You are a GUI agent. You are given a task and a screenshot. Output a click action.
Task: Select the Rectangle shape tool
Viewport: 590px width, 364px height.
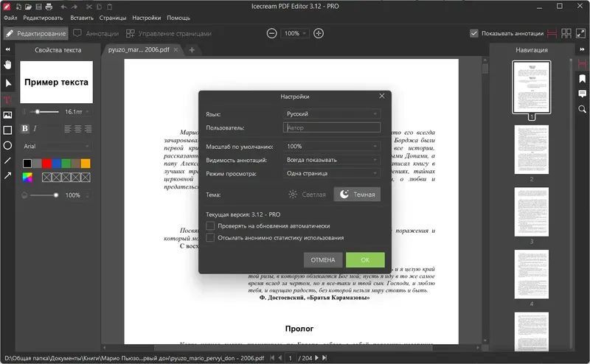[x=7, y=130]
